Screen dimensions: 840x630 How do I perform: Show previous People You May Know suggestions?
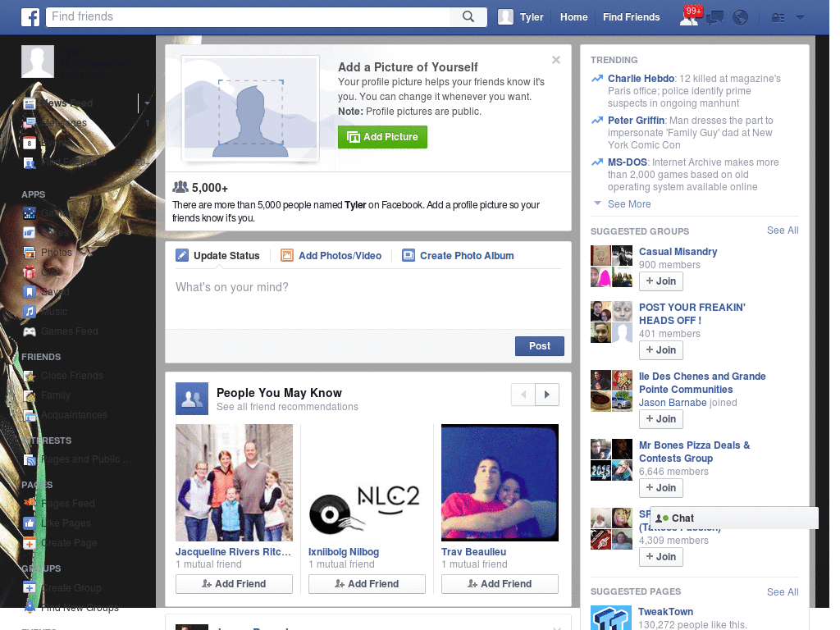(523, 395)
